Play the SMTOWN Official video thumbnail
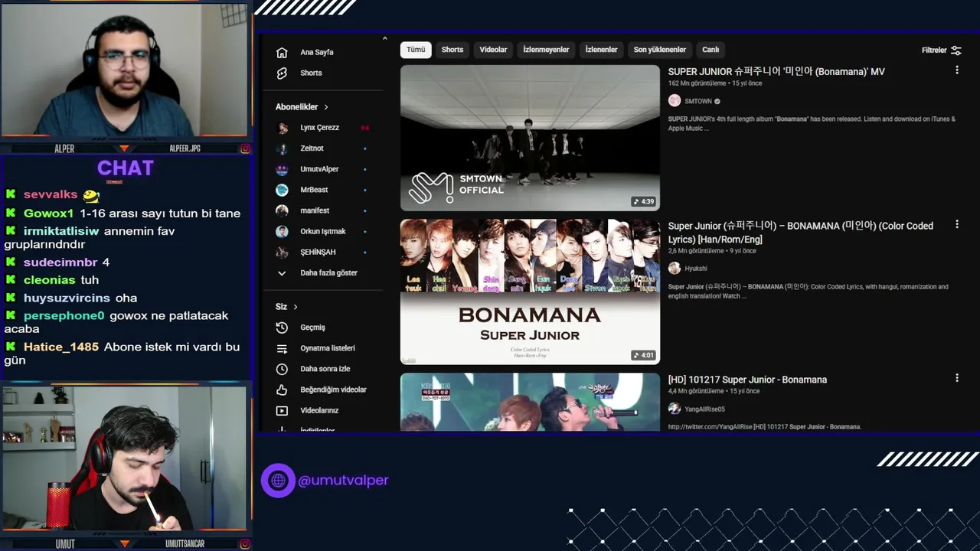The height and width of the screenshot is (551, 980). 530,138
